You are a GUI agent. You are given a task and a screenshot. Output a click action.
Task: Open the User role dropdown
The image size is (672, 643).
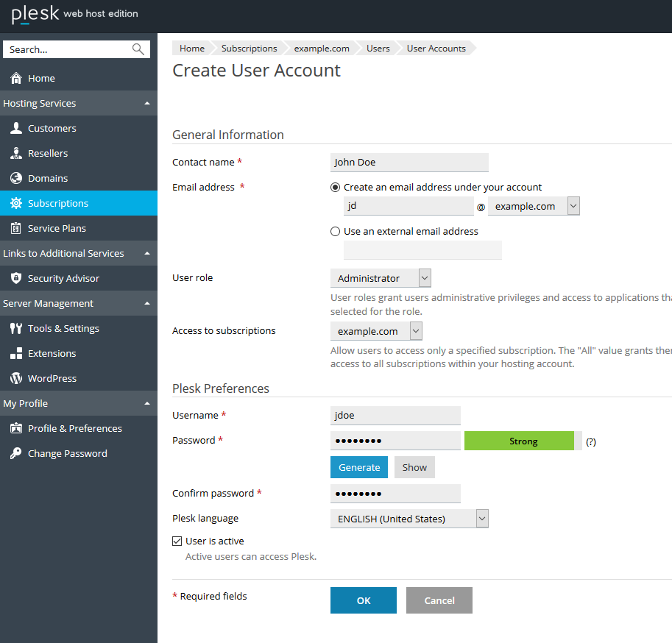click(380, 278)
